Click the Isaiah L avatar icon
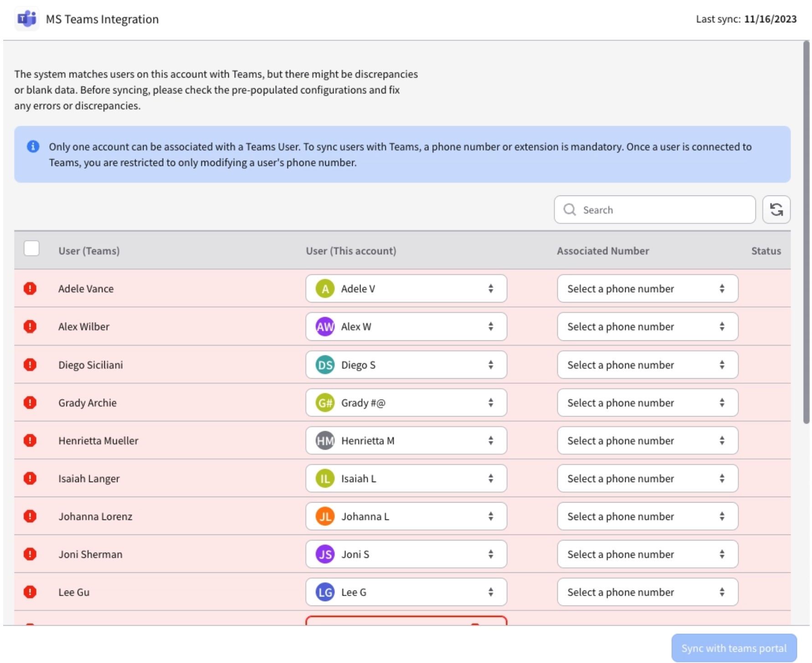The image size is (812, 663). (x=325, y=478)
